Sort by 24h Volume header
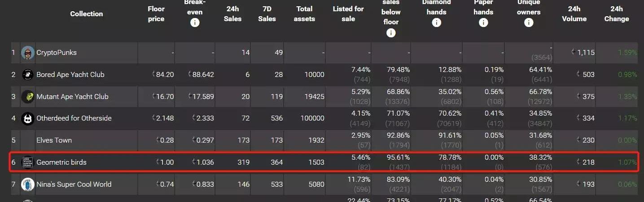Image resolution: width=644 pixels, height=202 pixels. (x=574, y=14)
